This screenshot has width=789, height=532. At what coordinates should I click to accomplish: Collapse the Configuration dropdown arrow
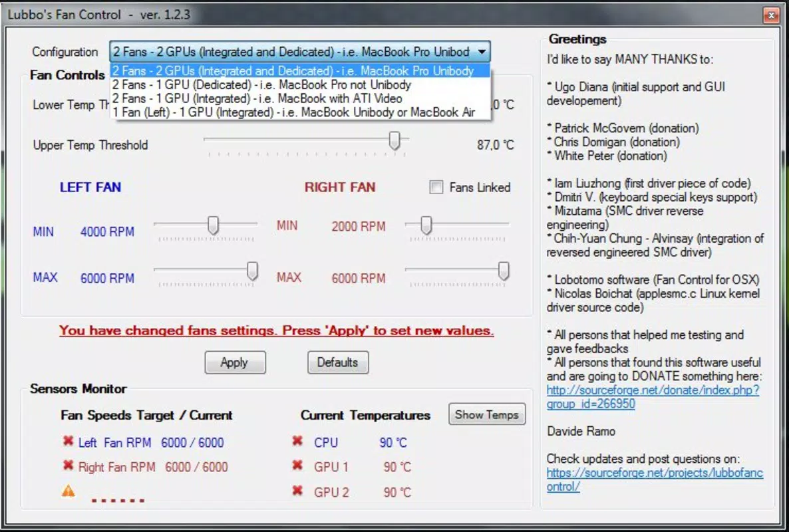(482, 51)
